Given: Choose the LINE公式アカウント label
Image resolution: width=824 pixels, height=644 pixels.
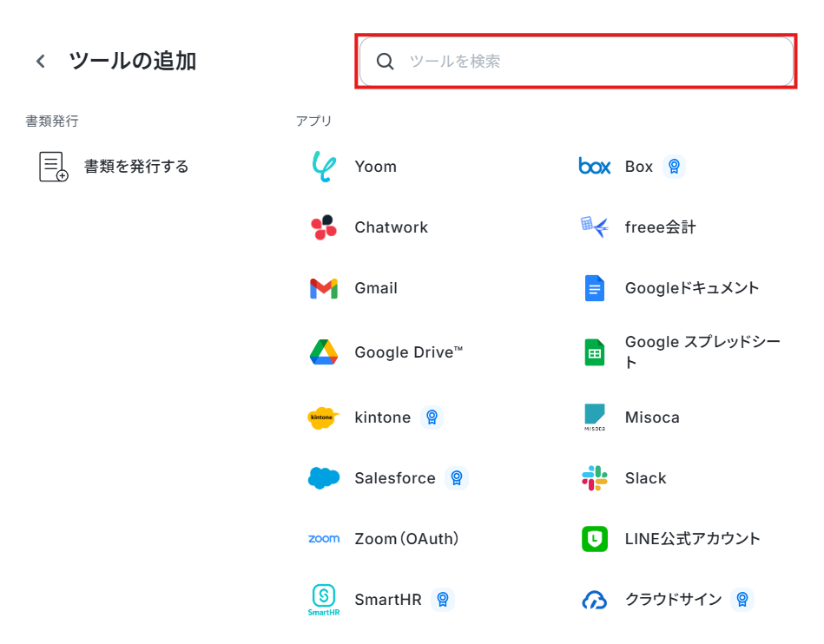Looking at the screenshot, I should [x=692, y=539].
